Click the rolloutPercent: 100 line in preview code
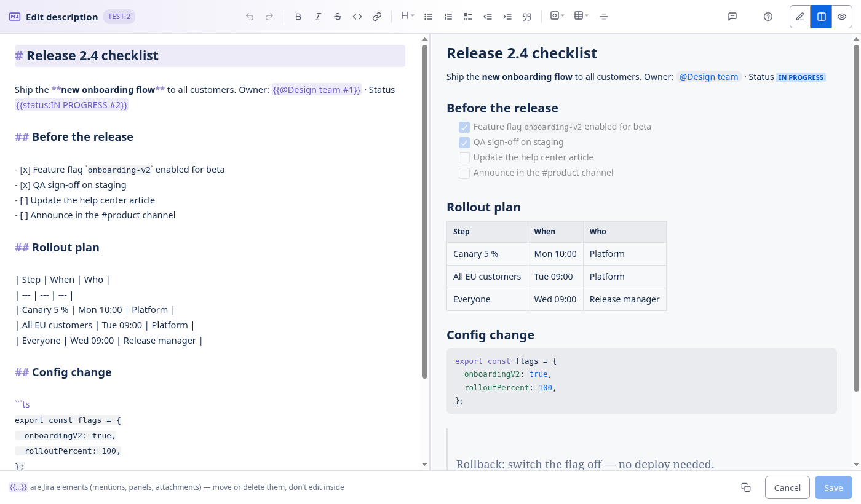Image resolution: width=861 pixels, height=504 pixels. click(x=510, y=388)
